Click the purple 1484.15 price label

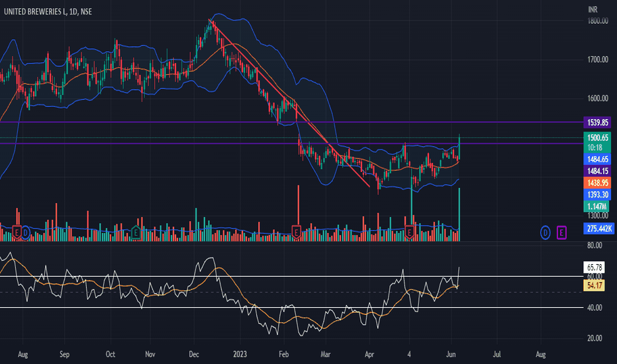(597, 171)
